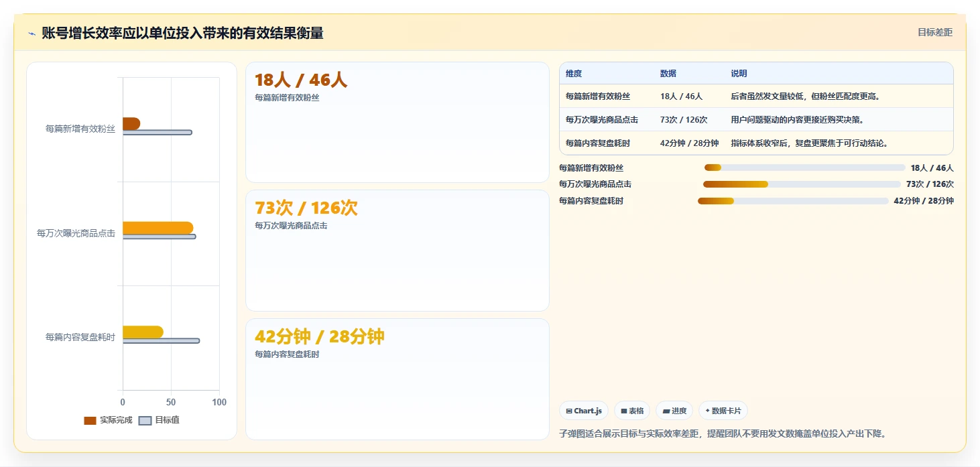Viewport: 980px width, 467px height.
Task: Toggle 目标值 legend entry in chart
Action: (159, 420)
